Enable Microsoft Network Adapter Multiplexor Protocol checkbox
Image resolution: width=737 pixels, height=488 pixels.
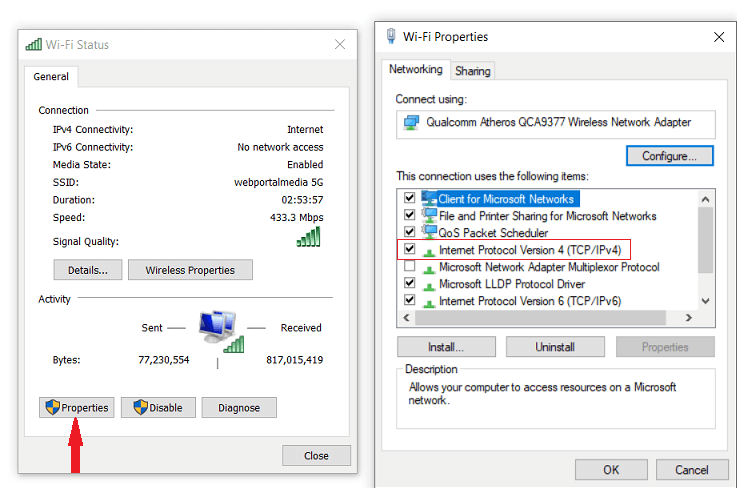409,266
